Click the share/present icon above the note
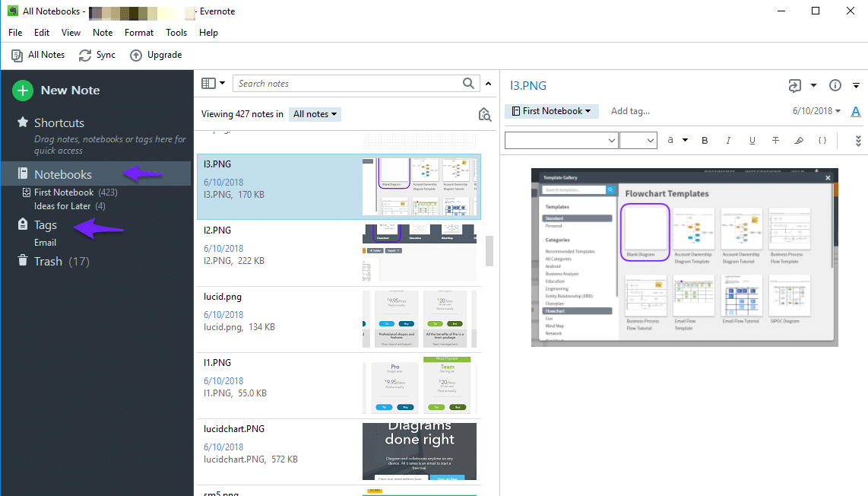868x496 pixels. [794, 86]
